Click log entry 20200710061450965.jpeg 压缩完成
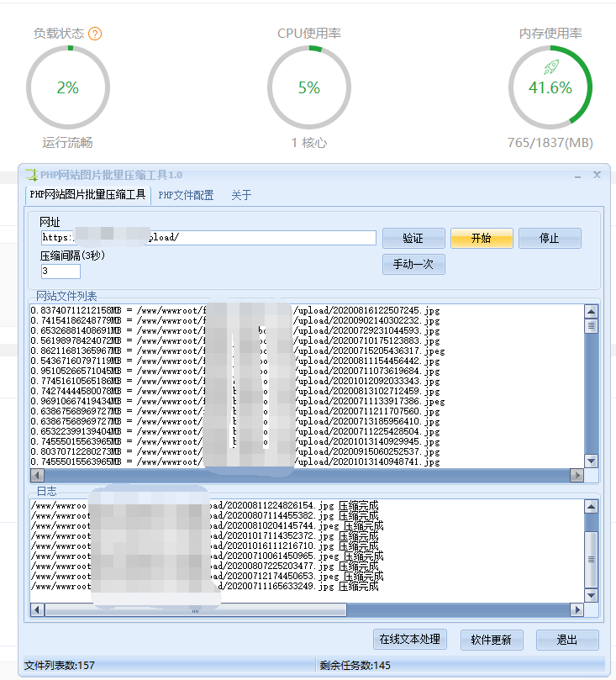Viewport: 616px width, 680px height. (x=208, y=556)
